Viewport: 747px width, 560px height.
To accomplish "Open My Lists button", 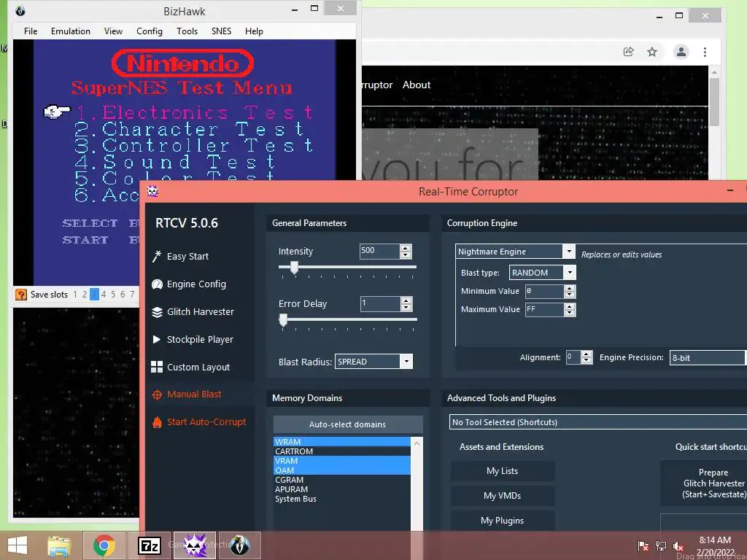I will pos(503,471).
